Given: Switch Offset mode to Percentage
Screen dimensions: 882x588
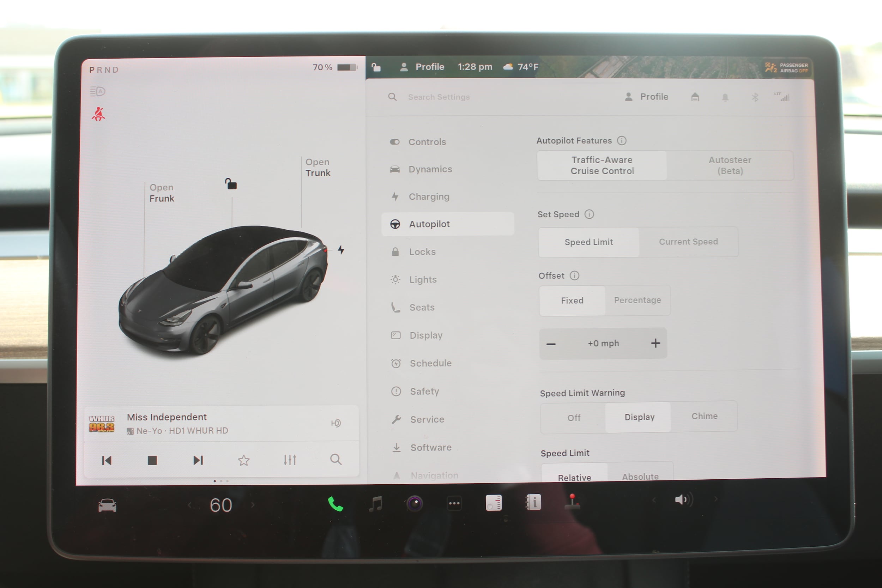Looking at the screenshot, I should (638, 300).
